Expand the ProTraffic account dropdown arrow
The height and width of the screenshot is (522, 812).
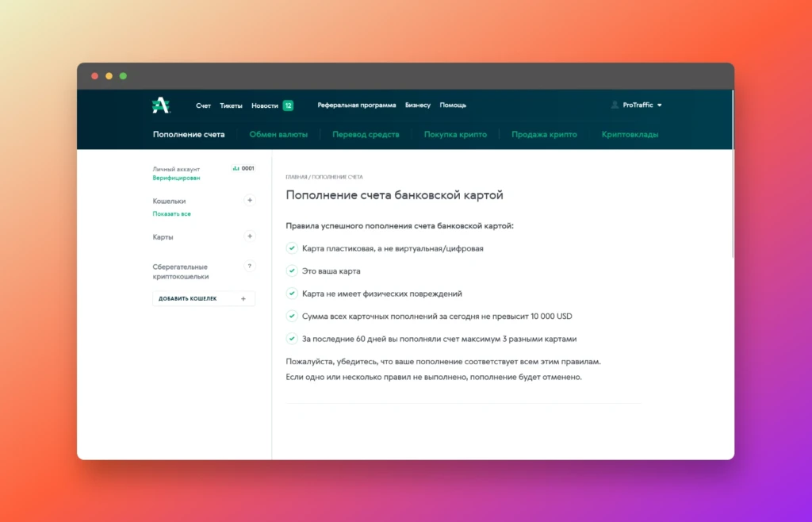coord(660,106)
